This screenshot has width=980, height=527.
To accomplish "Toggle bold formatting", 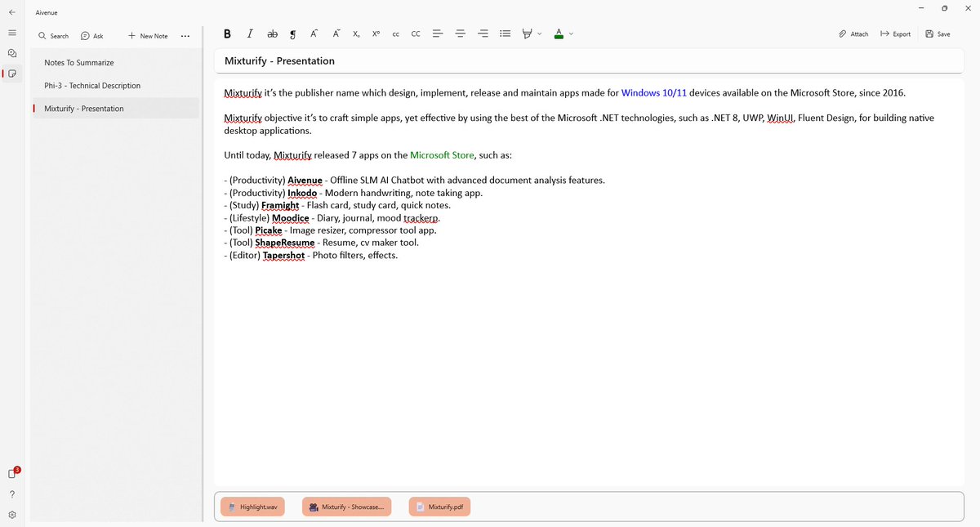I will point(227,34).
